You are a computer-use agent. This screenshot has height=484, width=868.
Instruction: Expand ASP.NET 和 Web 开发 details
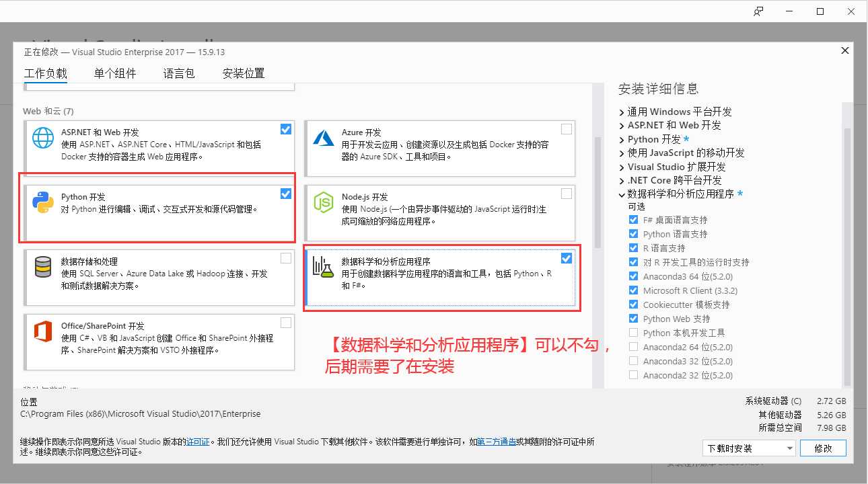[x=622, y=125]
